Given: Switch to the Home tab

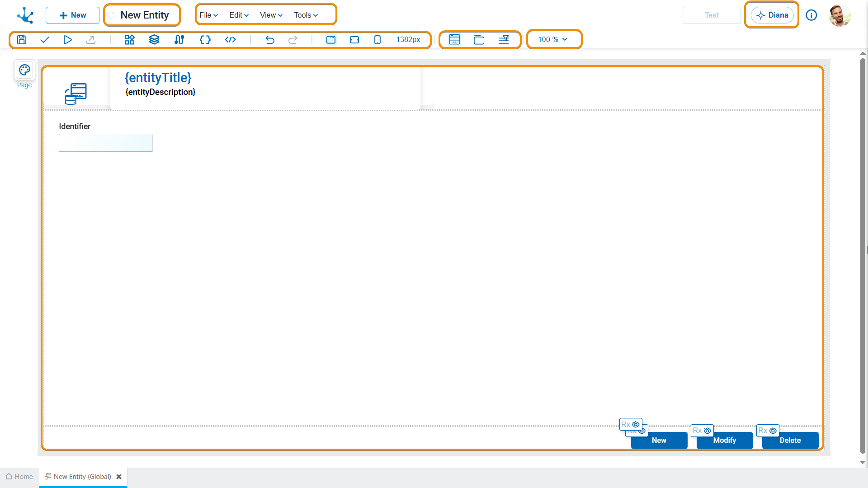Looking at the screenshot, I should click(19, 477).
